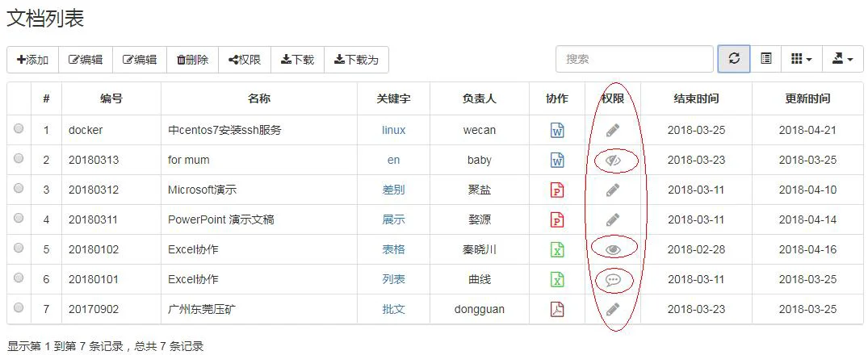Click the comment bubble icon in row 6
Screen dimensions: 868x355
click(x=612, y=280)
